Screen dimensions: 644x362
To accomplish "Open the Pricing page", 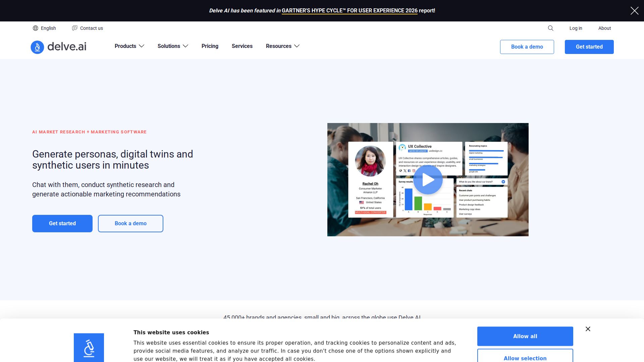I will click(x=210, y=46).
